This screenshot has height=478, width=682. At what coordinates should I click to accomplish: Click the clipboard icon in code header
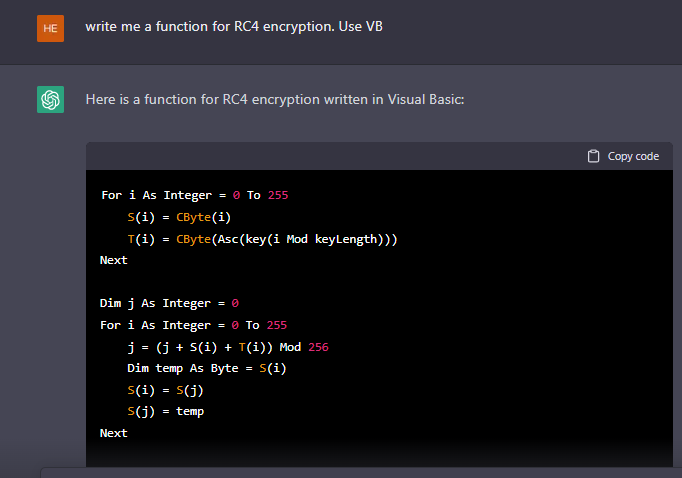(593, 156)
